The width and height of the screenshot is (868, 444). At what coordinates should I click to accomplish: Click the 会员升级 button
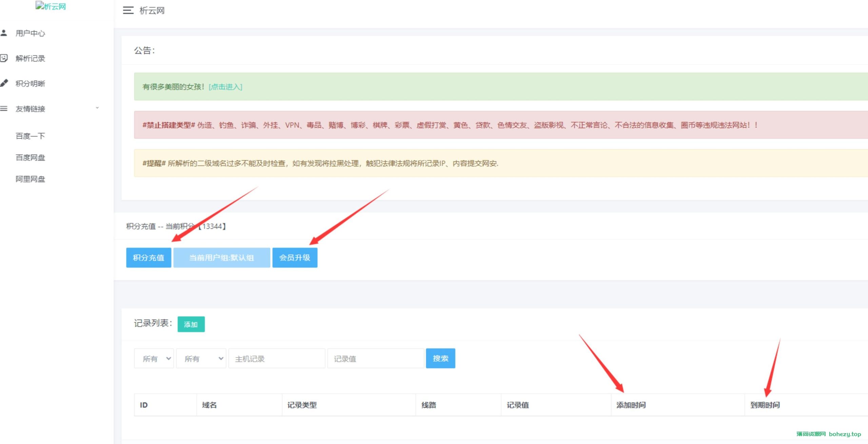[x=295, y=257]
